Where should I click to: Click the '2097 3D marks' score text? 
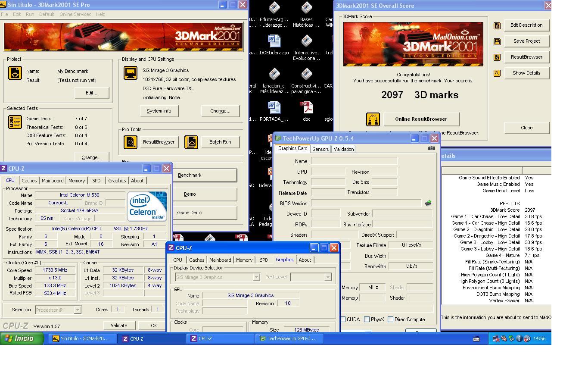[420, 95]
